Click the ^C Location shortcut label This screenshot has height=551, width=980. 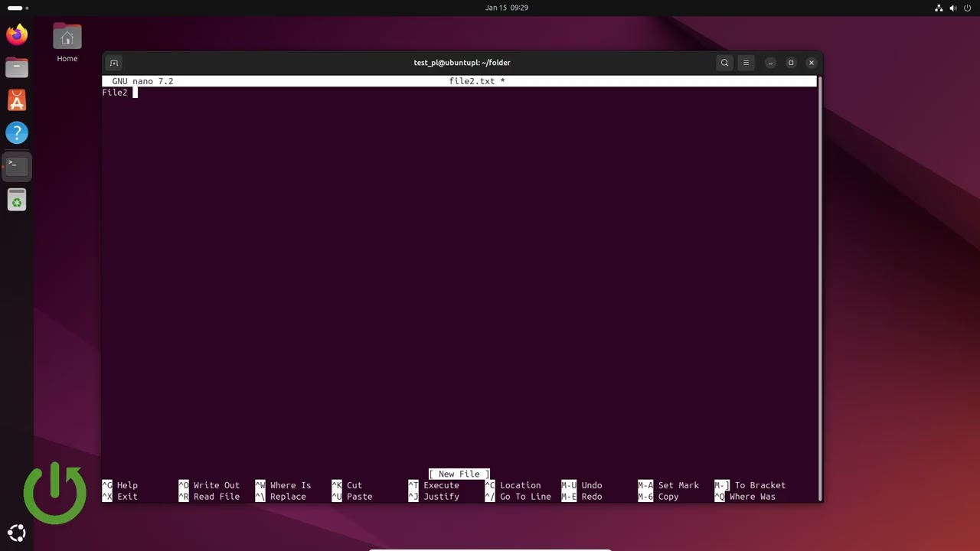pos(513,485)
